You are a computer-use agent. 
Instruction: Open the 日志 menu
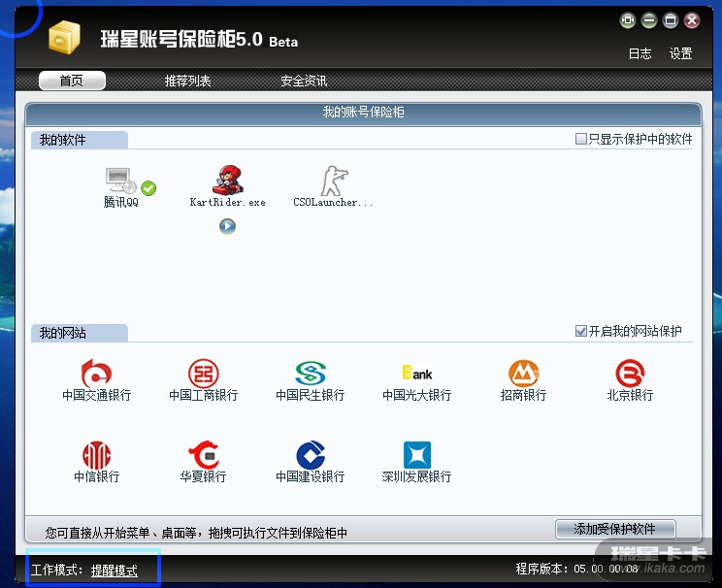click(640, 53)
